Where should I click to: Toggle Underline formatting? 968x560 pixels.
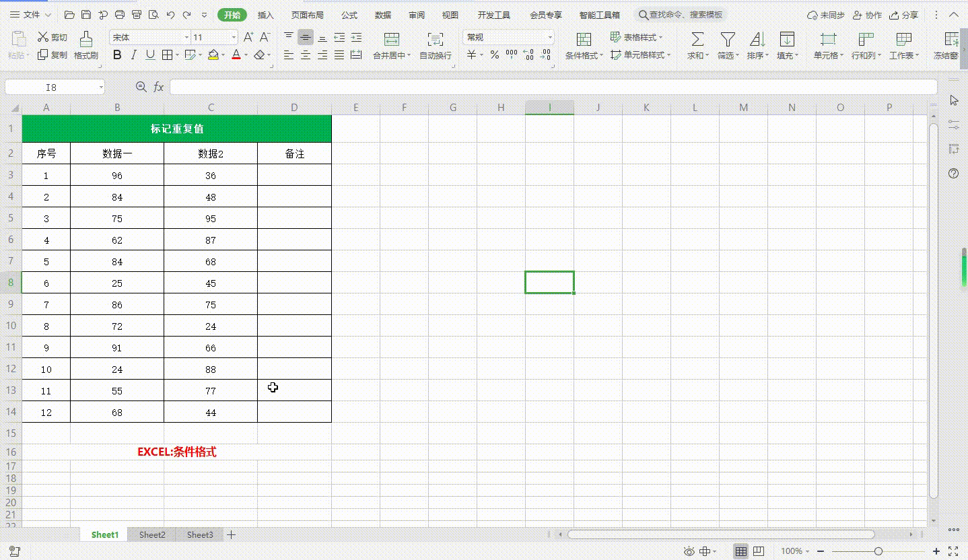[150, 55]
